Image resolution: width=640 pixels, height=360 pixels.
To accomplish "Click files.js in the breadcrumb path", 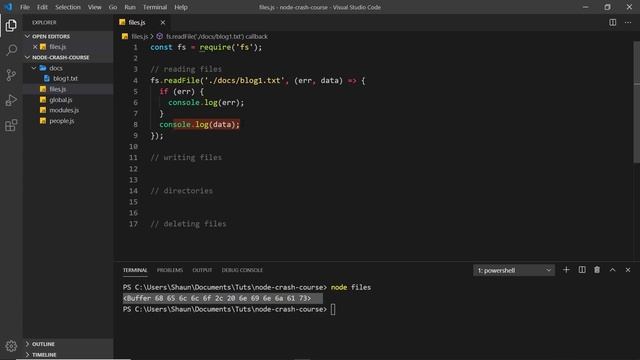I will [139, 36].
